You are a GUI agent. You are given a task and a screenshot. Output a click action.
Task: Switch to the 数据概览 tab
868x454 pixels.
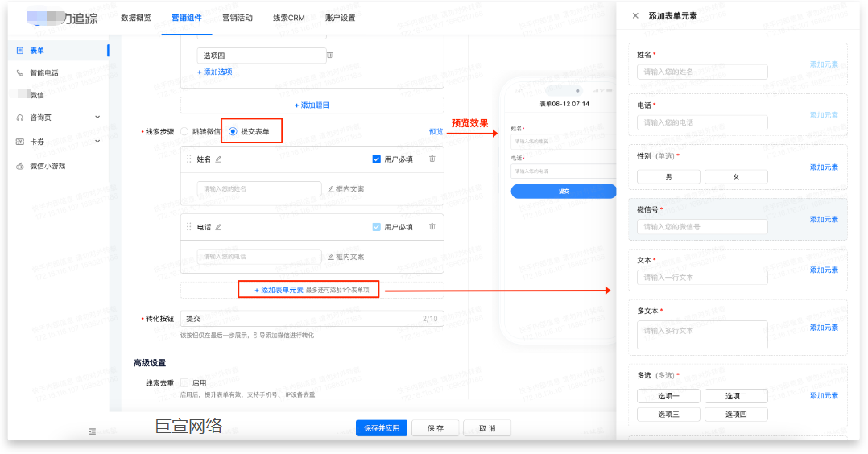click(x=136, y=18)
